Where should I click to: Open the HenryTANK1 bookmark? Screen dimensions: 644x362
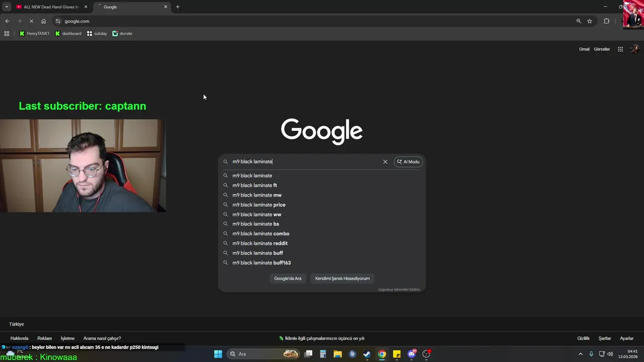[x=35, y=34]
